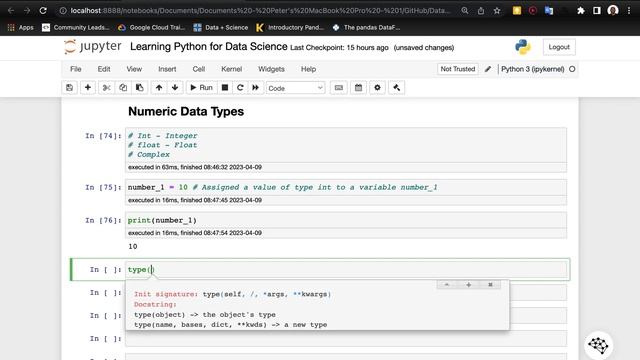The width and height of the screenshot is (640, 360).
Task: Click the kernel idle indicator circle
Action: (572, 69)
